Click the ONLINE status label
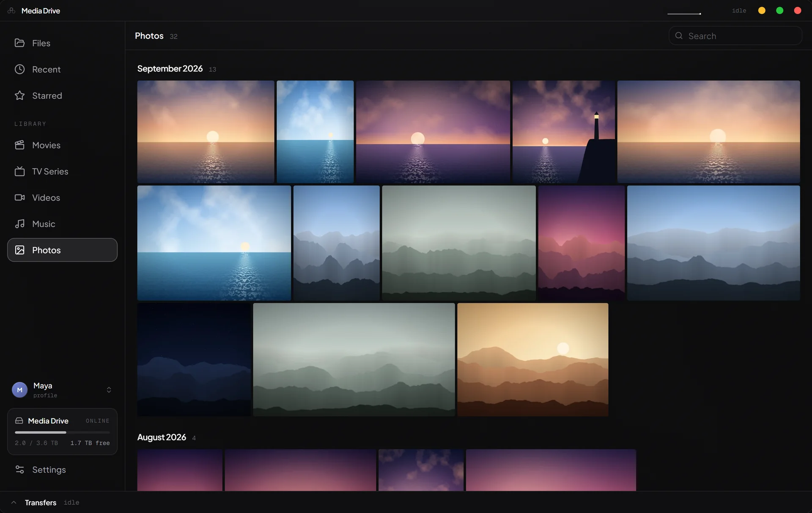The width and height of the screenshot is (812, 513). (98, 421)
